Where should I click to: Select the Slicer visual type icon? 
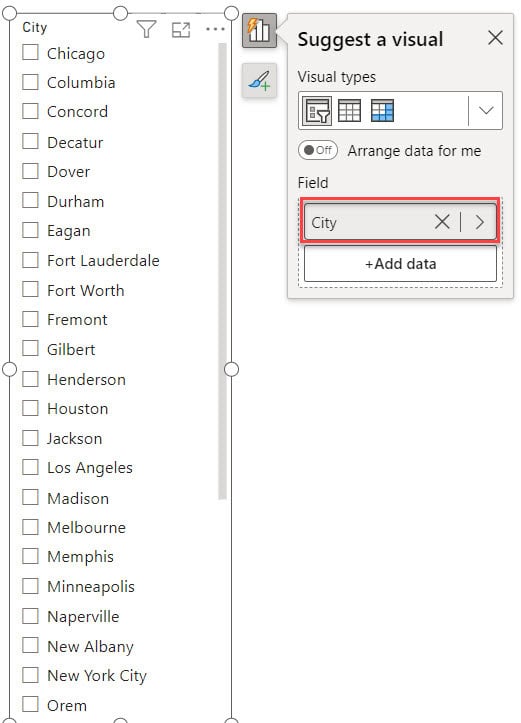tap(318, 111)
